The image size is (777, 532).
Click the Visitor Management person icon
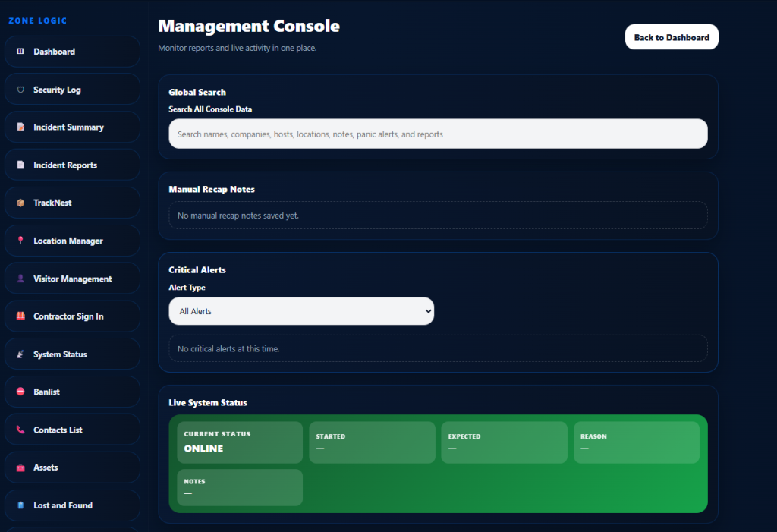pos(20,279)
